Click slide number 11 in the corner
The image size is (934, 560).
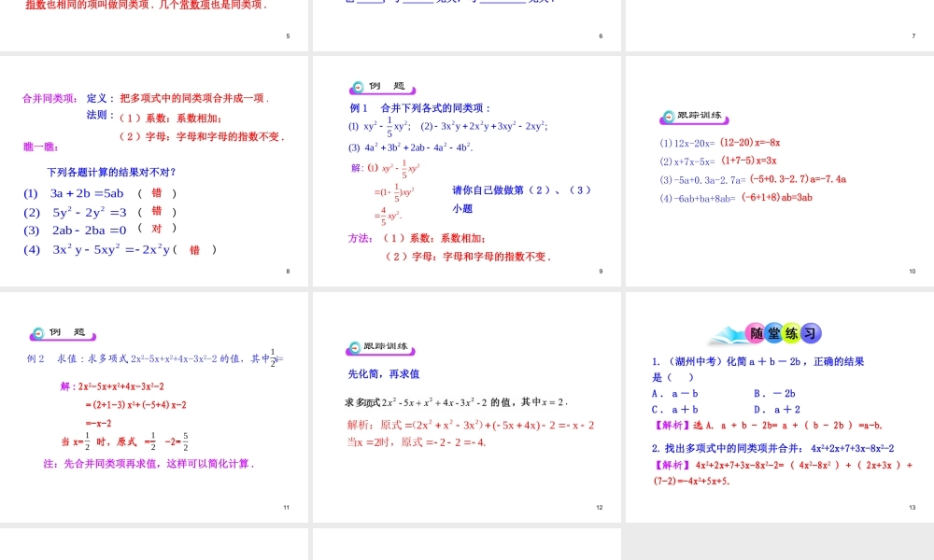(287, 508)
